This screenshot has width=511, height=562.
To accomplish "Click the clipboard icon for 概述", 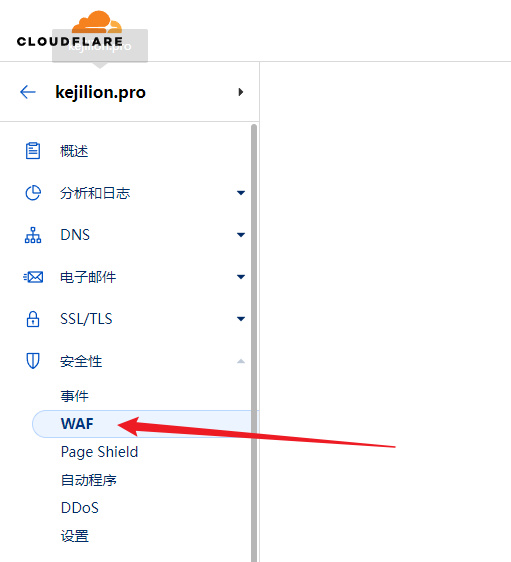I will 33,151.
